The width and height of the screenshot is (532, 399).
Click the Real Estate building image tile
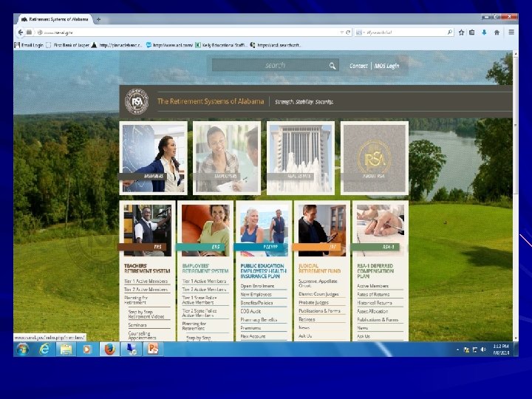(x=301, y=158)
